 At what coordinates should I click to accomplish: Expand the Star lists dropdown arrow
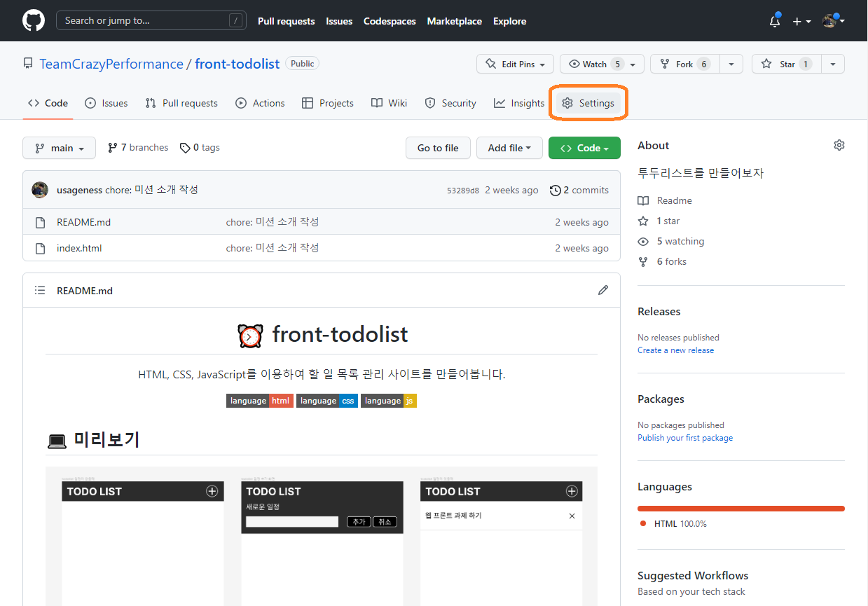(x=832, y=64)
